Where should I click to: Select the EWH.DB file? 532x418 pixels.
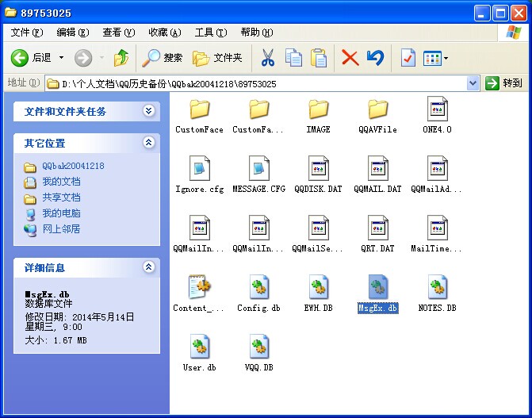tap(318, 293)
